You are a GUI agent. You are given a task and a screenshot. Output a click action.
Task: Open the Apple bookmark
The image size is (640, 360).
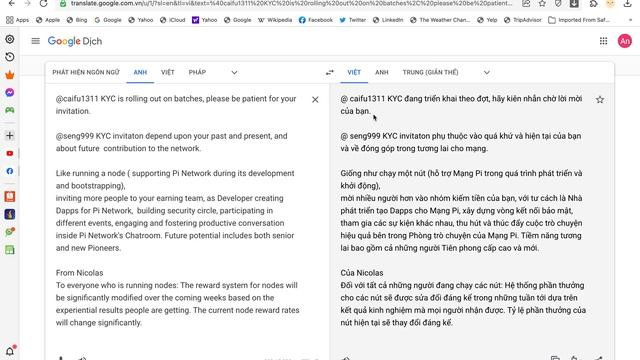click(x=48, y=20)
